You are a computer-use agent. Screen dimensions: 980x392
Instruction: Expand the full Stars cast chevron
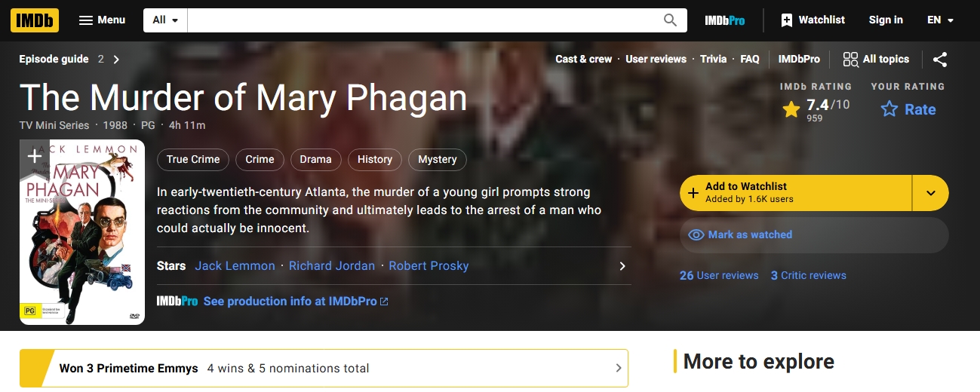tap(622, 265)
